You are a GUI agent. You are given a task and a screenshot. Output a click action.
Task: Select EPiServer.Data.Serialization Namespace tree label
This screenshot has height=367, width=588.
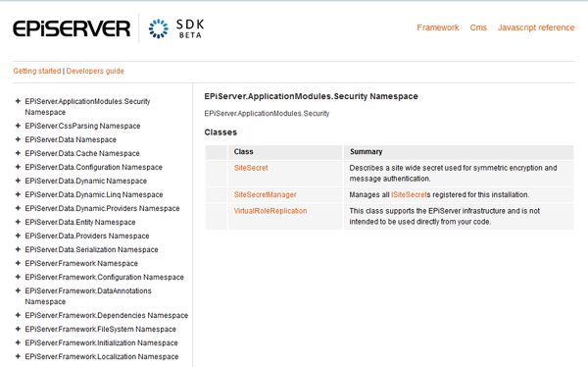tap(91, 250)
